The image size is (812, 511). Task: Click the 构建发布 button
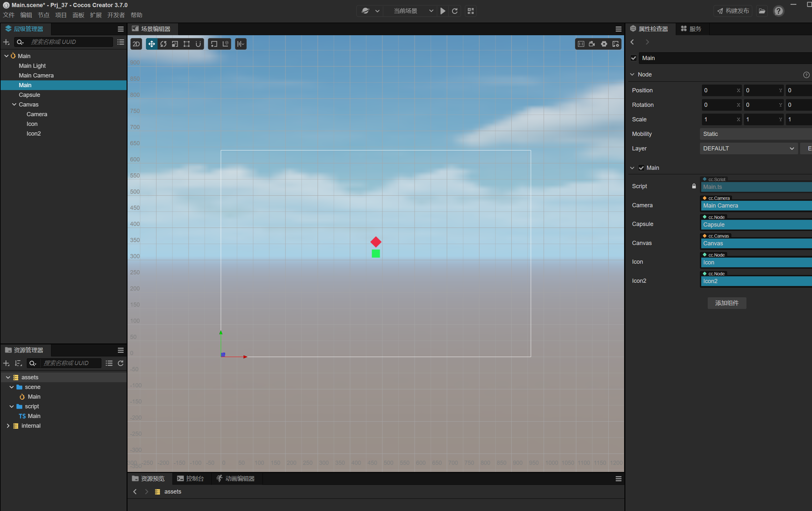(733, 11)
